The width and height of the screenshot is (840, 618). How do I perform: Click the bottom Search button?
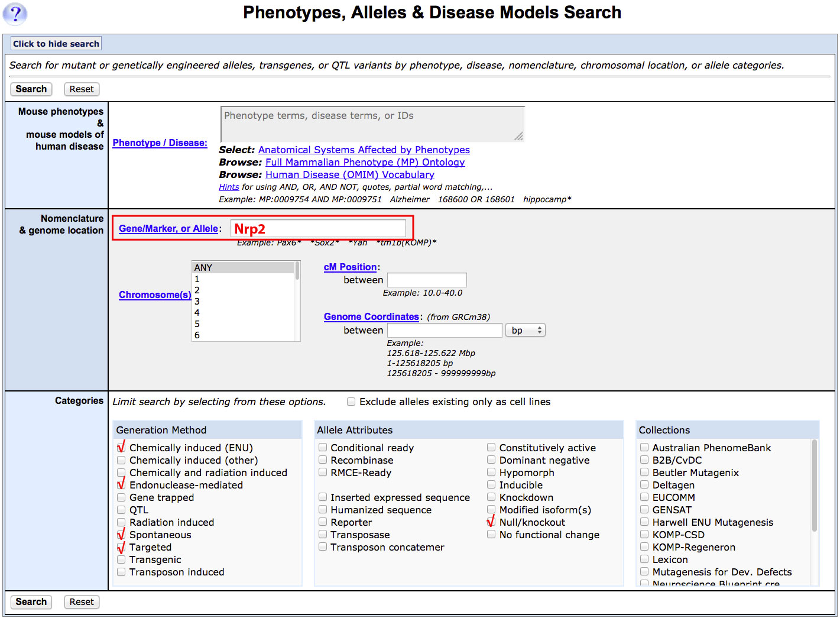tap(31, 602)
